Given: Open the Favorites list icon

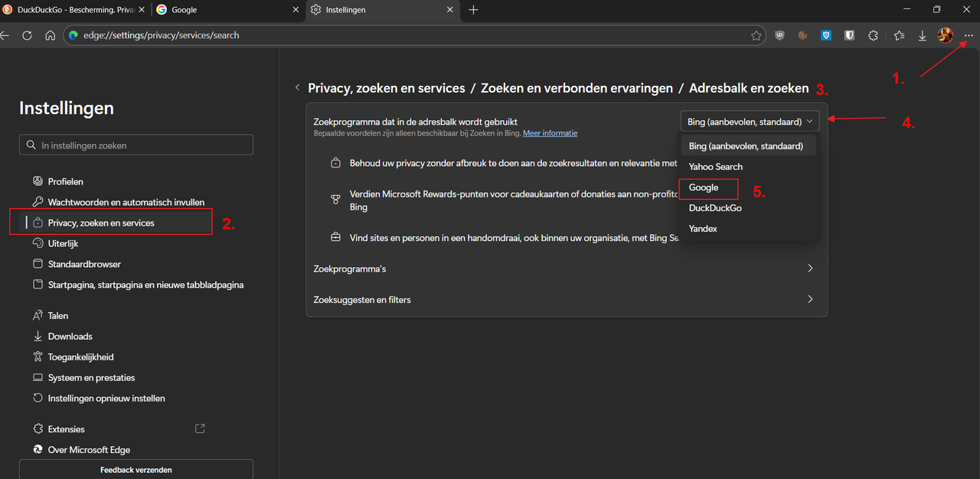Looking at the screenshot, I should [899, 35].
